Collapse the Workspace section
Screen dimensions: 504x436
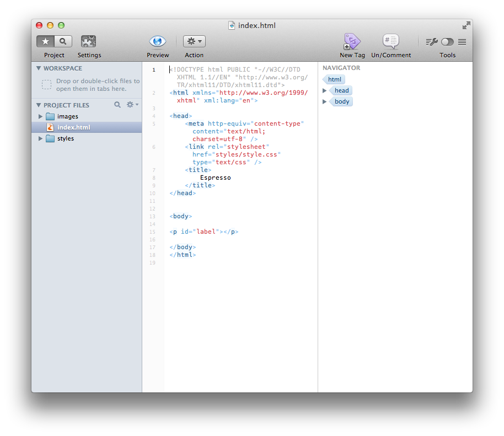pyautogui.click(x=39, y=68)
